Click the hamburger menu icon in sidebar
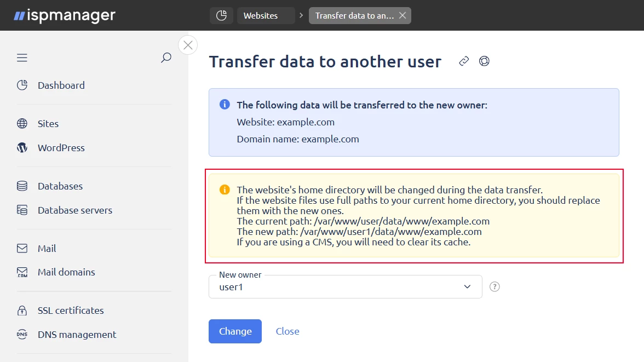This screenshot has width=644, height=362. tap(22, 58)
